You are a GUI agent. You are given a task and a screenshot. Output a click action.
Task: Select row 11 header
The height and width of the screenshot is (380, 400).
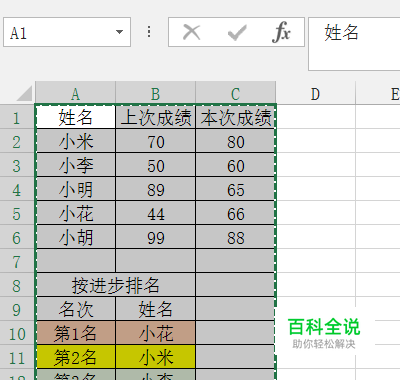click(x=17, y=358)
